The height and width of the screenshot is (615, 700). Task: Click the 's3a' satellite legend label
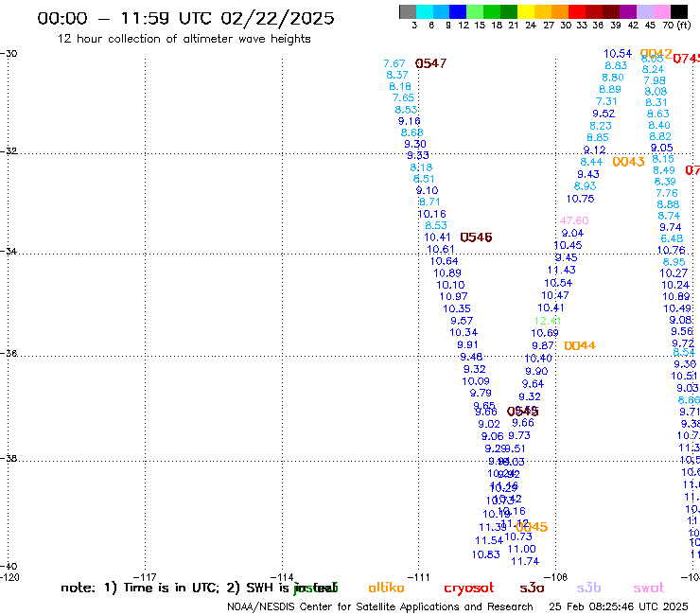[x=532, y=588]
